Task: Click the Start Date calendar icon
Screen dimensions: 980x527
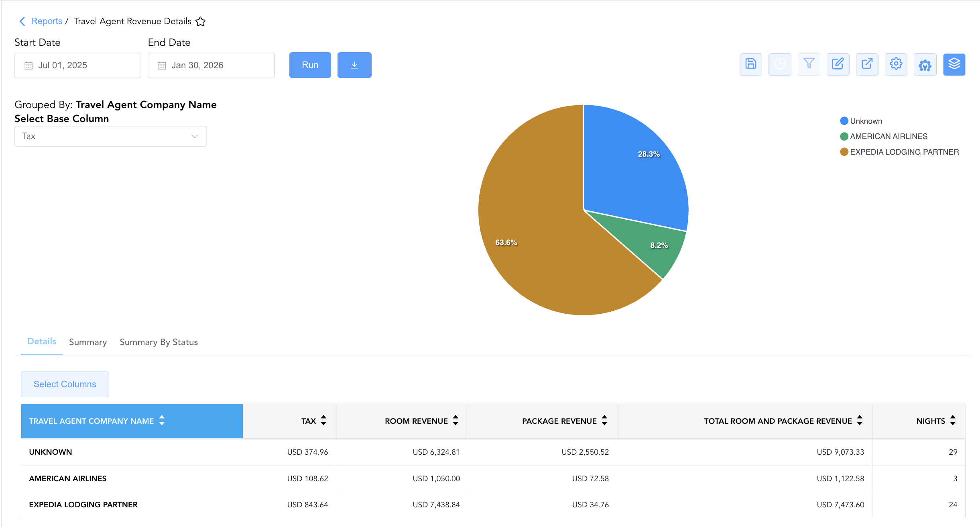Action: pos(28,65)
